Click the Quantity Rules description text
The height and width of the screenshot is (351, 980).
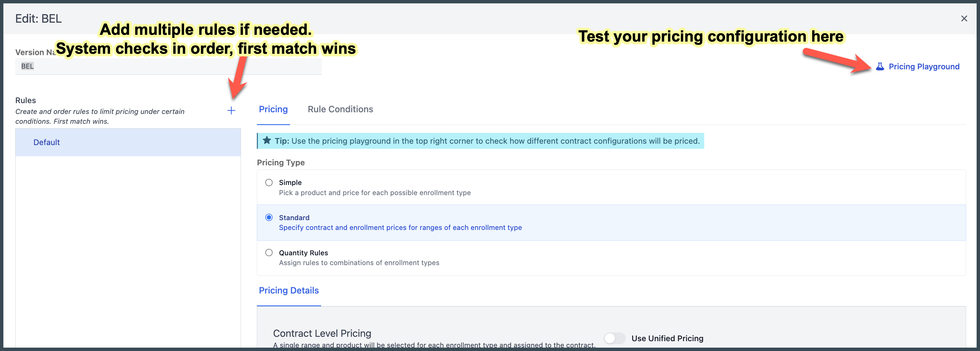coord(359,263)
